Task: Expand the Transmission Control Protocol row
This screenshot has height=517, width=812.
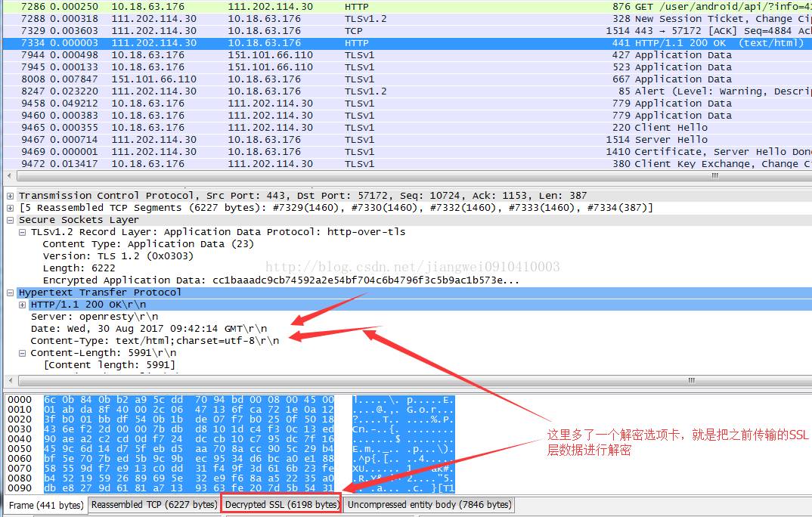Action: point(10,196)
